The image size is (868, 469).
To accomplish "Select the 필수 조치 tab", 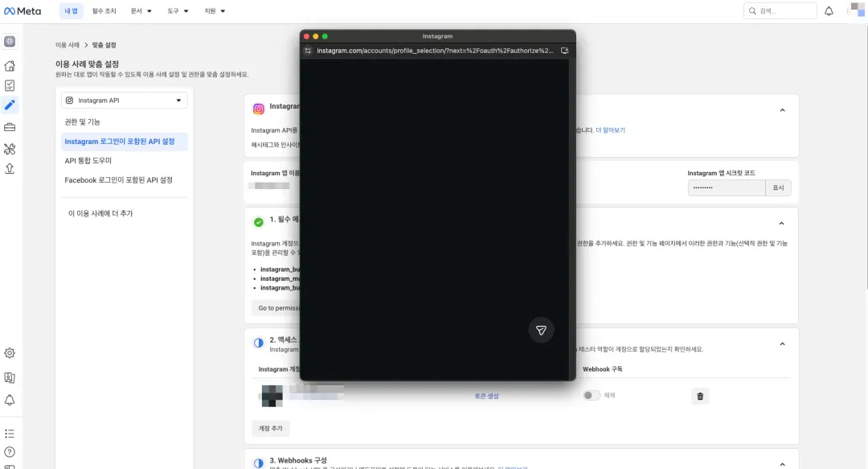I will pos(104,11).
